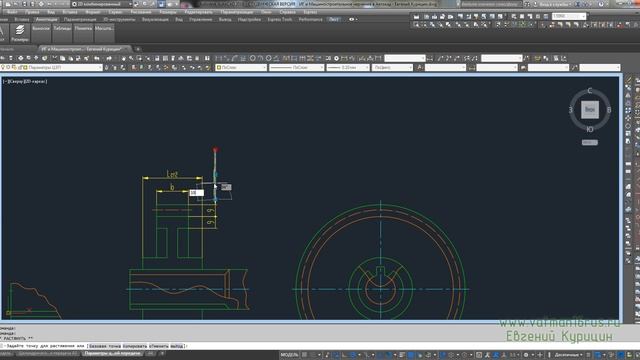Screen dimensions: 640x360
Task: Open the Формат menu
Action: point(93,12)
